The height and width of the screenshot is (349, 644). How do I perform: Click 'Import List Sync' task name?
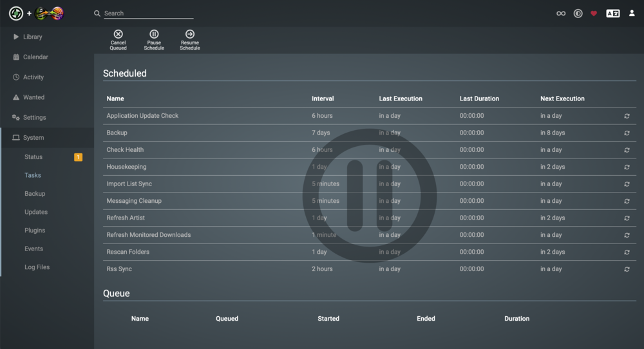point(129,184)
